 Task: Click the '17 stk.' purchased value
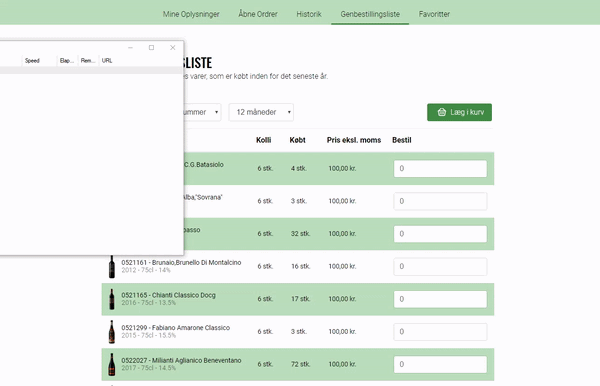pos(300,299)
